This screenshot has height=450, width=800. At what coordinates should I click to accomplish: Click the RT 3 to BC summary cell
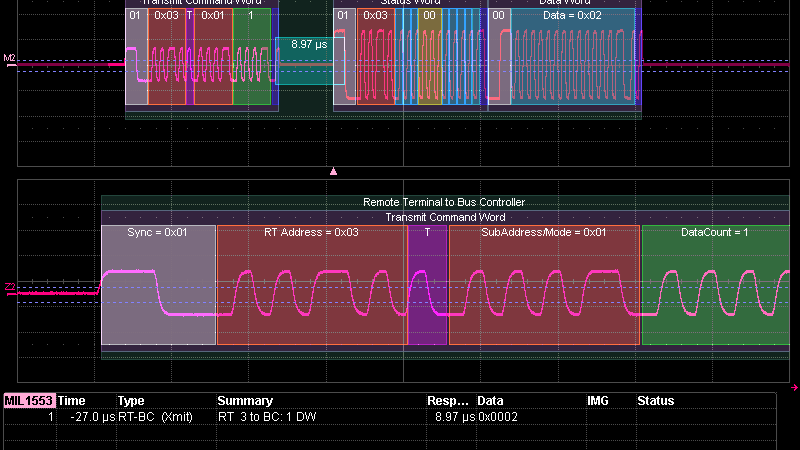pos(267,417)
